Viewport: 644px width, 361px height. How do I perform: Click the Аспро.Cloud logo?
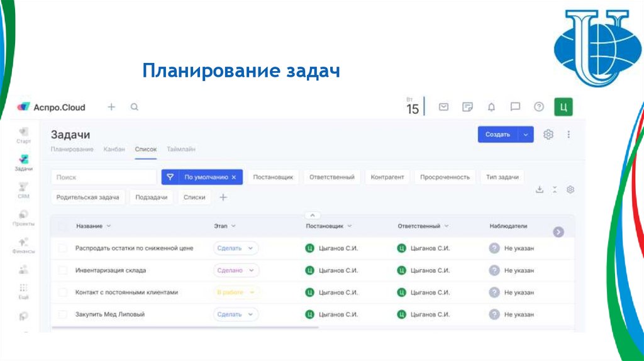(x=51, y=107)
